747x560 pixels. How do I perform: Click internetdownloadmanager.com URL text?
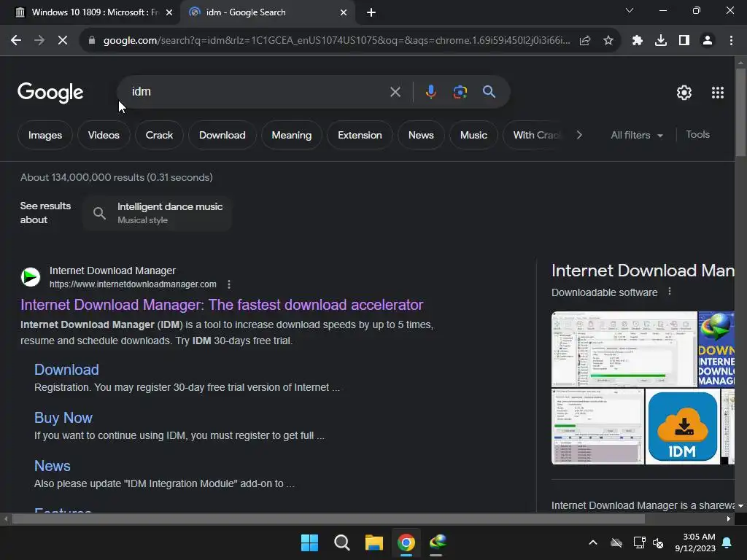[133, 284]
